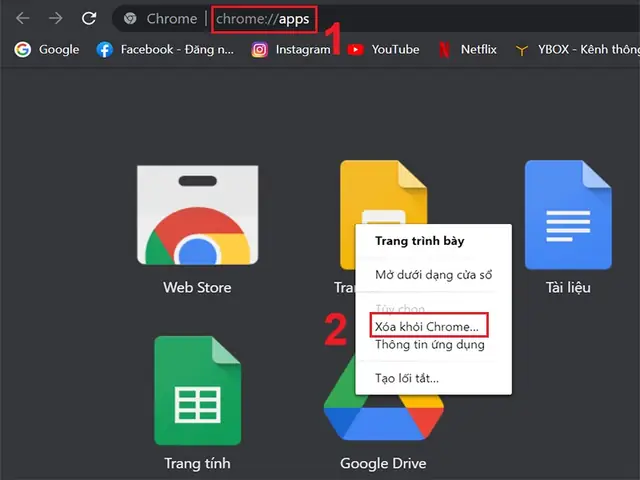Select Xóa khỏi Chrome... menu entry
The width and height of the screenshot is (640, 480).
(x=429, y=326)
